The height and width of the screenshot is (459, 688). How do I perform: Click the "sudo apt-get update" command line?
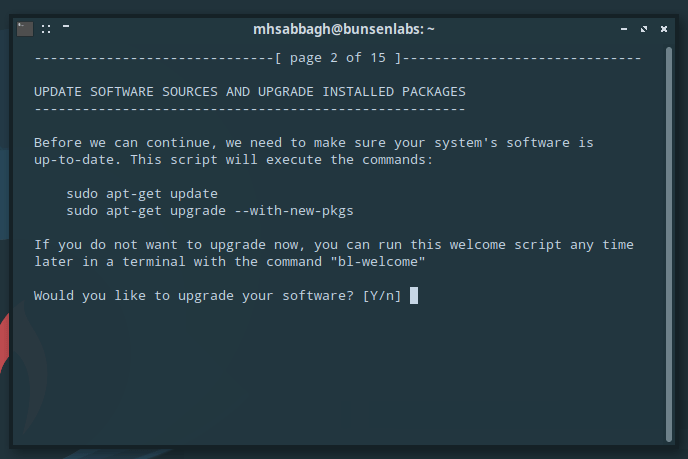[x=142, y=194]
